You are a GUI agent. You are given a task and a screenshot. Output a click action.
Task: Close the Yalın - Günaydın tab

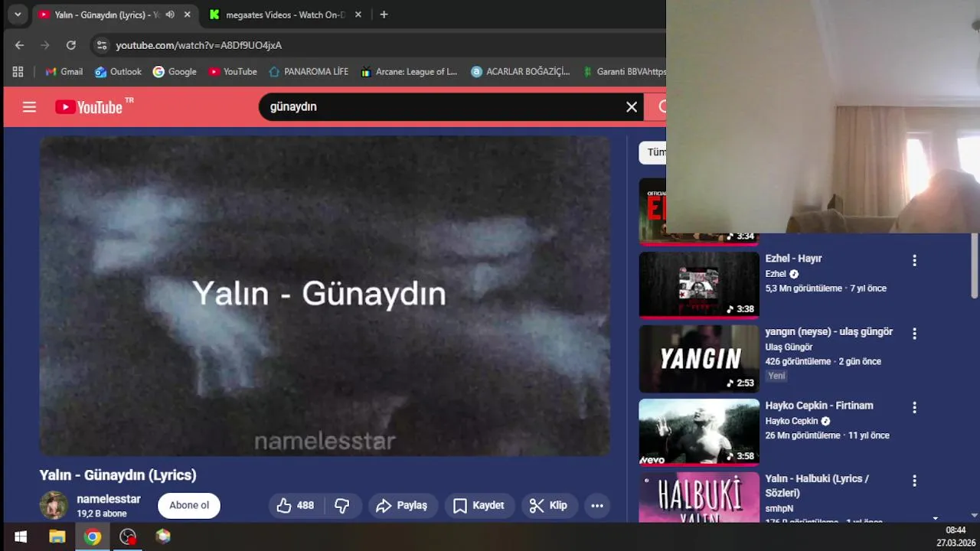[x=187, y=15]
